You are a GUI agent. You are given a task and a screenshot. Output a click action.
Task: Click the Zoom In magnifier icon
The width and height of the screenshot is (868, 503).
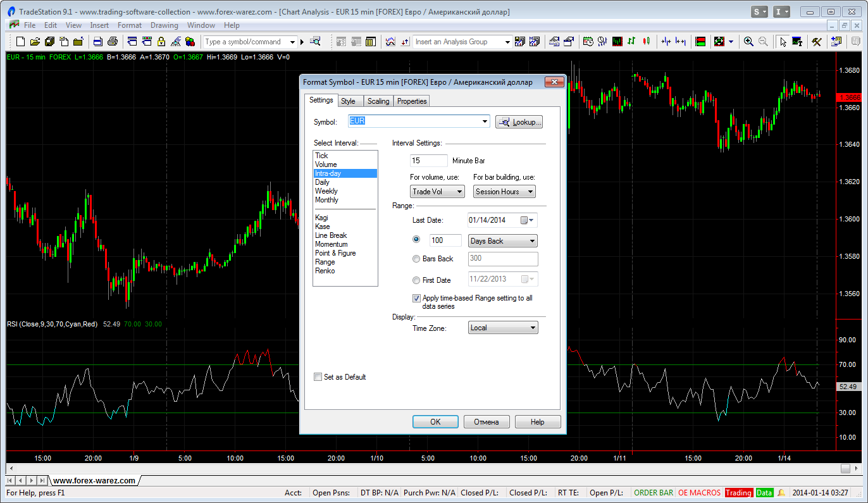pyautogui.click(x=748, y=42)
